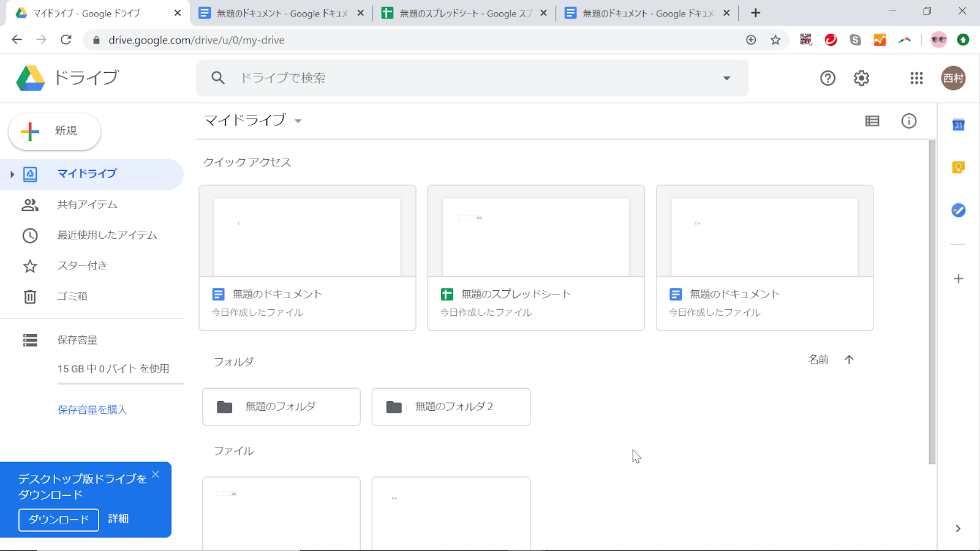Click the Google Drive logo

coord(31,78)
